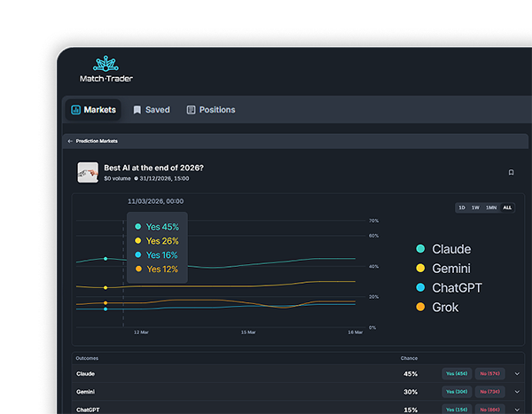Buy Yes on the Claude outcome

(458, 374)
